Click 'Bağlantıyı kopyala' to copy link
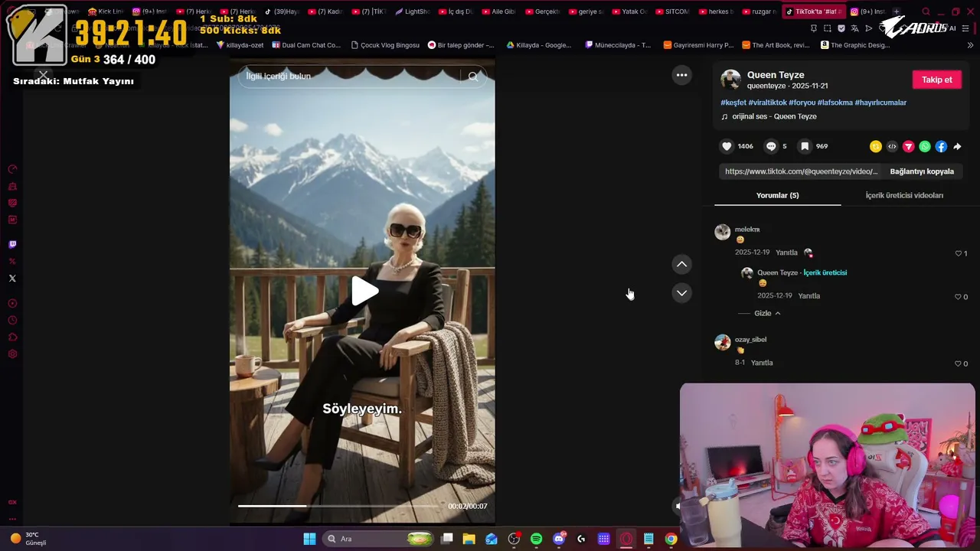The height and width of the screenshot is (551, 980). 922,171
